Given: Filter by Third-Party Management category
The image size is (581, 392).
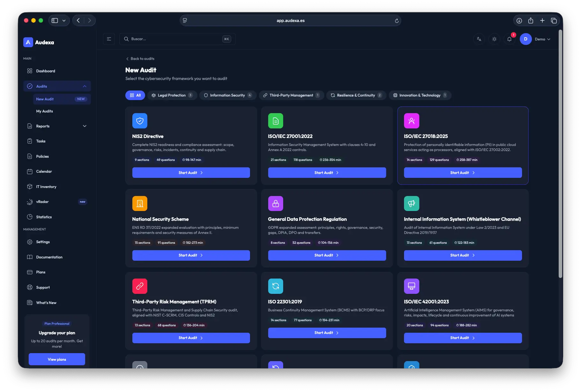Looking at the screenshot, I should click(291, 95).
